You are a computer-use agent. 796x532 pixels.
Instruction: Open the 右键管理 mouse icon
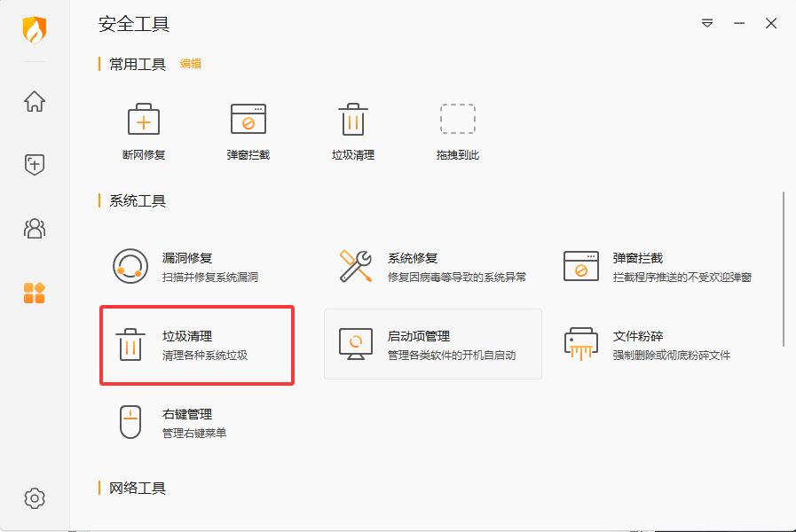click(130, 422)
